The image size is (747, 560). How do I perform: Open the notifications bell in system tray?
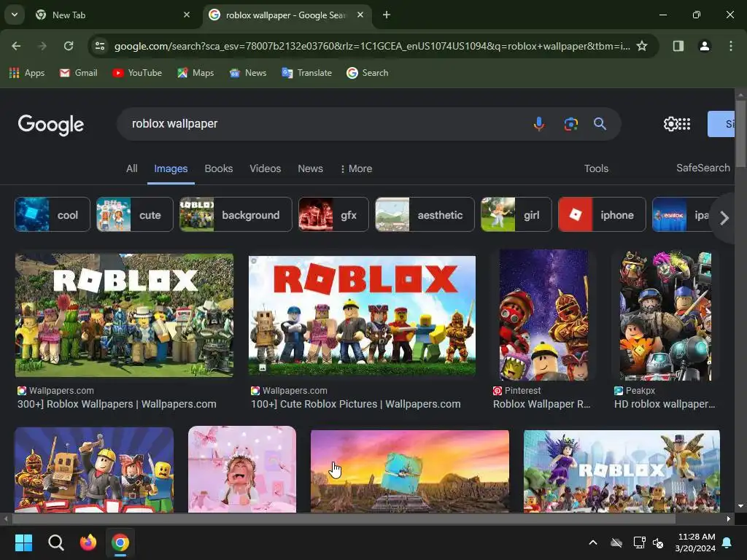click(727, 542)
